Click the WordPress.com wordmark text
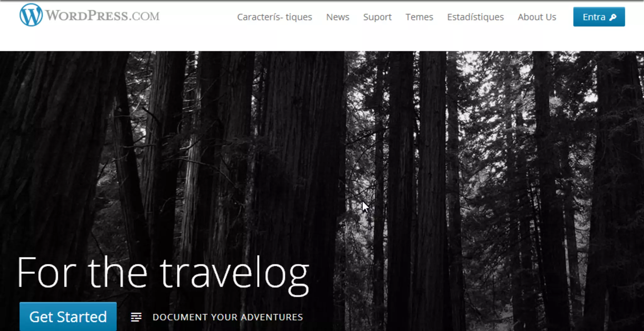Screen dimensions: 644x331 pyautogui.click(x=103, y=15)
